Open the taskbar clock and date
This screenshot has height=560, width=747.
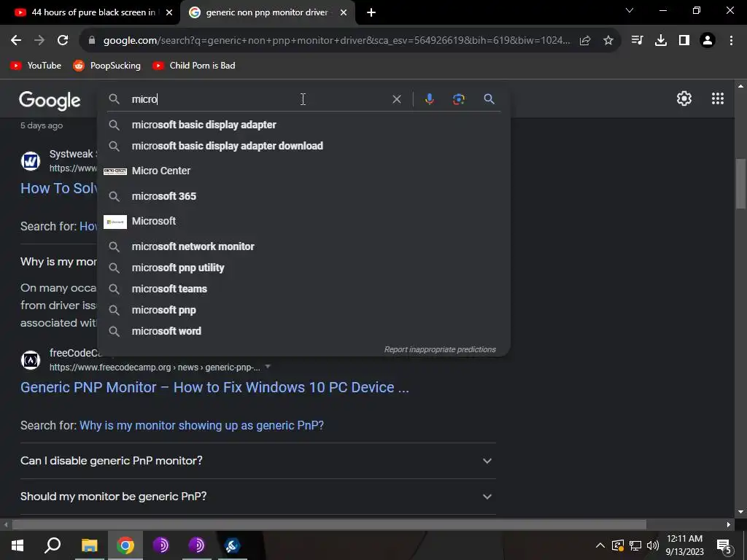point(684,545)
